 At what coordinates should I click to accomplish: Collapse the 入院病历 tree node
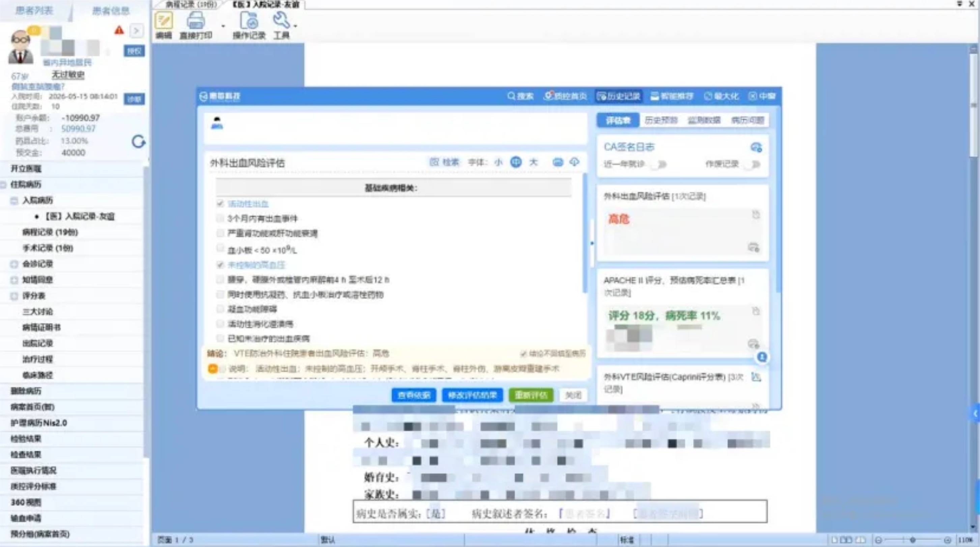tap(14, 200)
